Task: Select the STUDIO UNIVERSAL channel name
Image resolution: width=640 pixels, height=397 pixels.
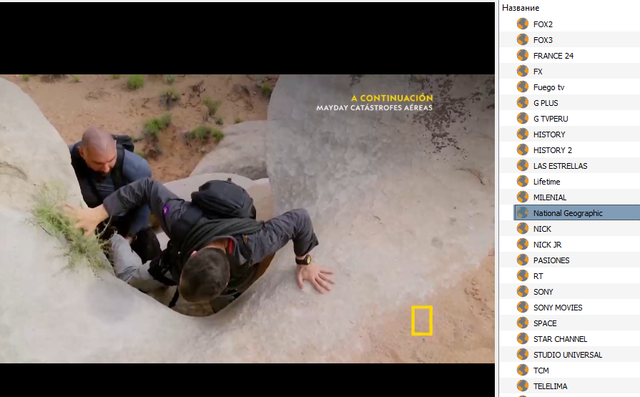Action: tap(568, 355)
